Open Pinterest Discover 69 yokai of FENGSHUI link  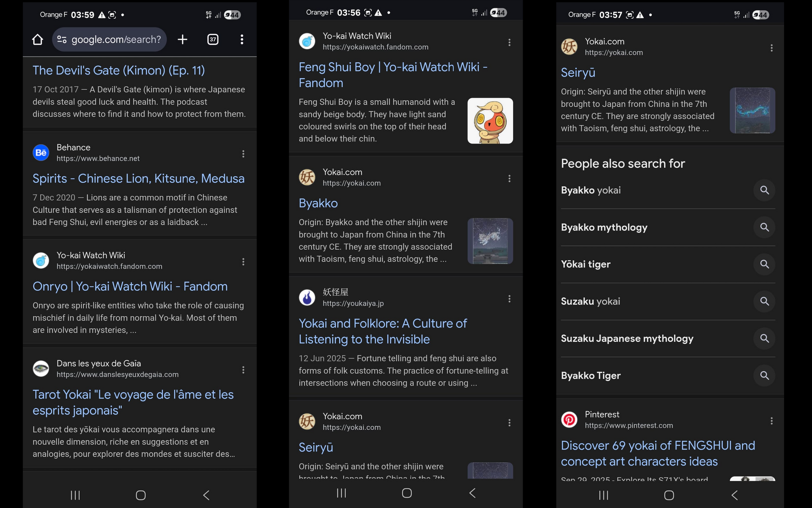(x=658, y=453)
